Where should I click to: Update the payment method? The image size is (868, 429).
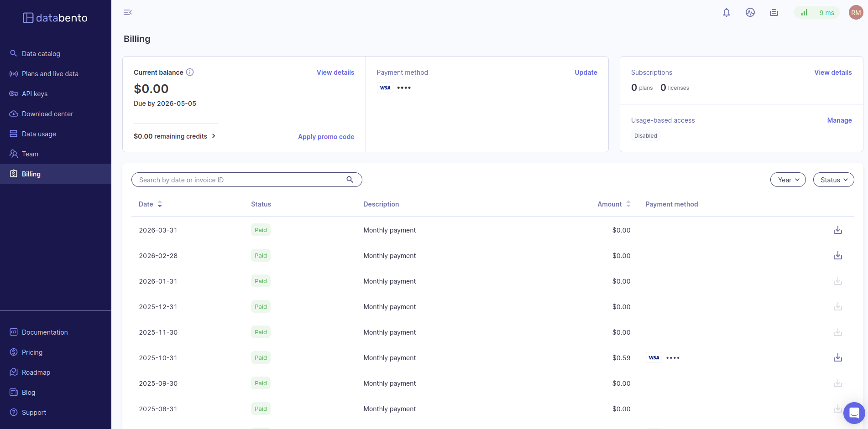click(586, 72)
